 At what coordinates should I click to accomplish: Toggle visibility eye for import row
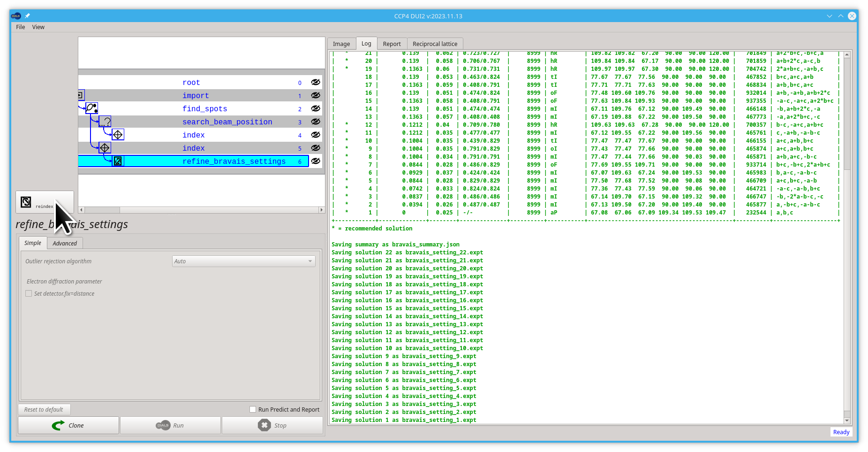(x=316, y=95)
